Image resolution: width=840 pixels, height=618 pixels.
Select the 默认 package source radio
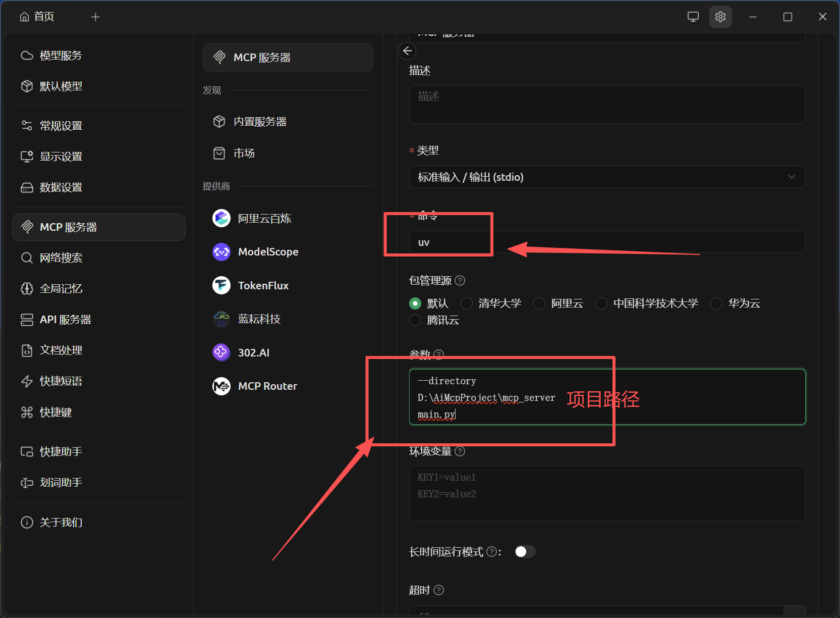pyautogui.click(x=415, y=303)
